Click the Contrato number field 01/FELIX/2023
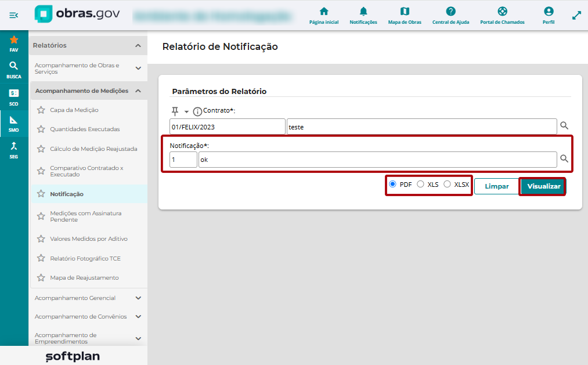Screen dimensions: 588x365 (228, 127)
